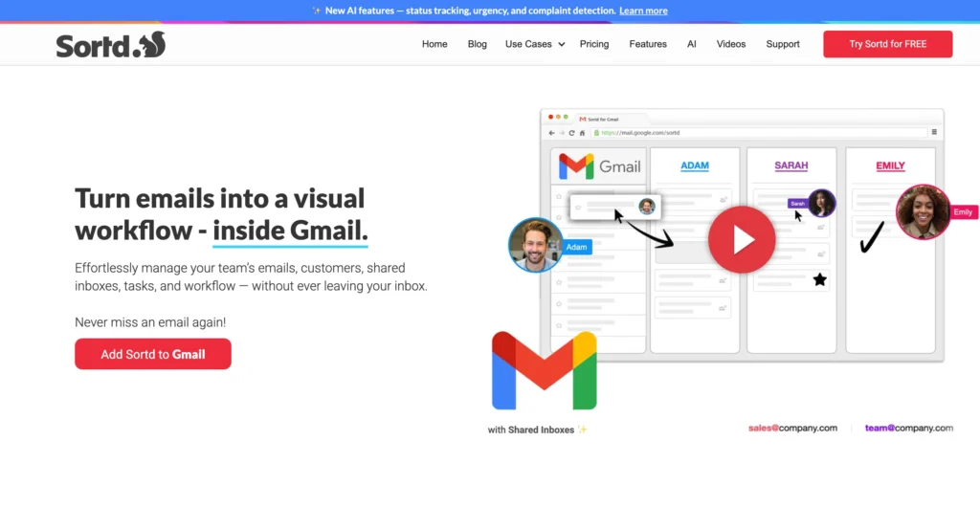Click the sparkle beside Shared Inboxes
The width and height of the screenshot is (980, 529).
(582, 430)
